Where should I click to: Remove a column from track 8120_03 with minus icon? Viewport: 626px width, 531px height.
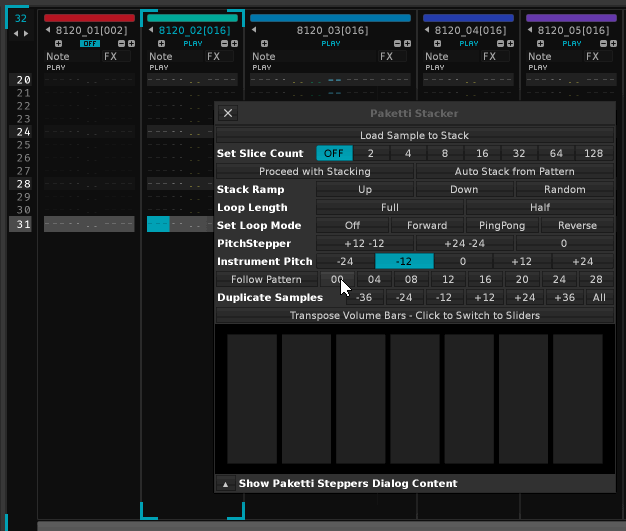(x=397, y=44)
